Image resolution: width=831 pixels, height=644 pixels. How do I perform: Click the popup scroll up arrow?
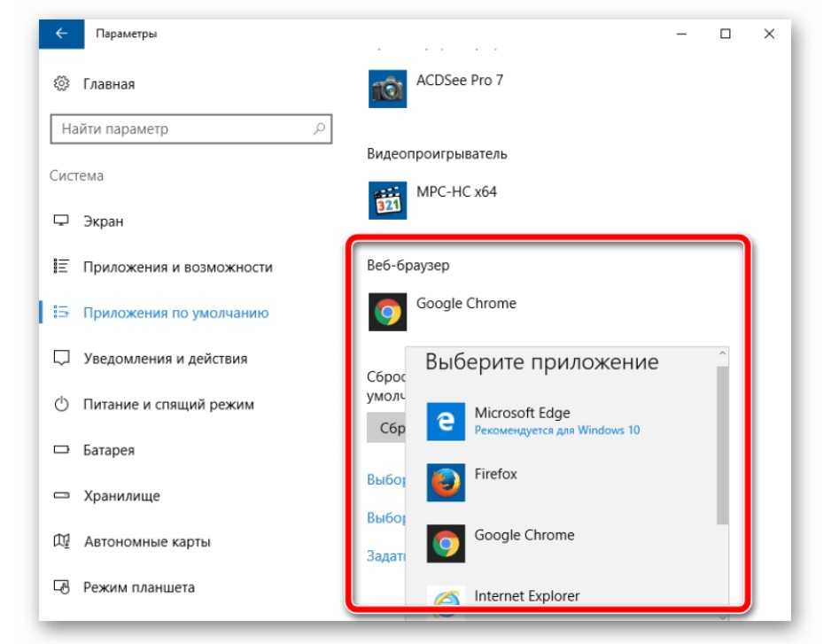pos(722,353)
